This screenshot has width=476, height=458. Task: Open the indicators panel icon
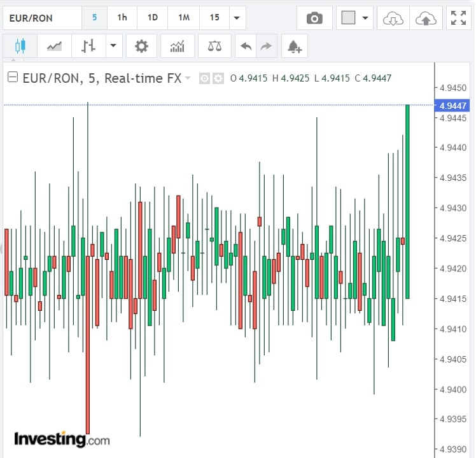pos(178,46)
